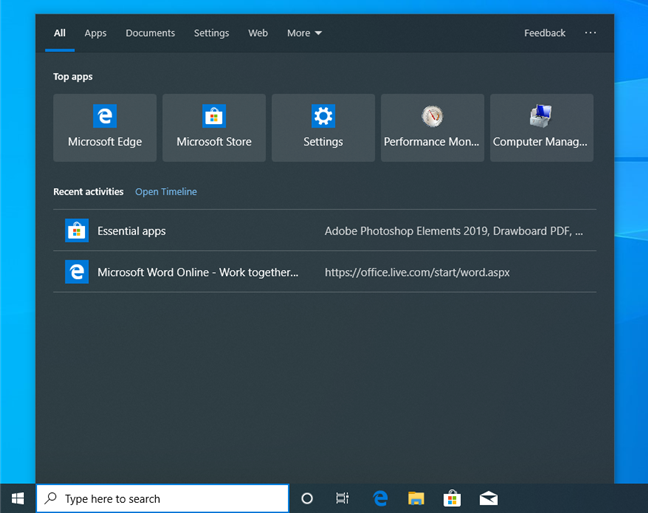This screenshot has width=648, height=513.
Task: Click the office.live.com word.aspx URL text
Action: point(417,272)
